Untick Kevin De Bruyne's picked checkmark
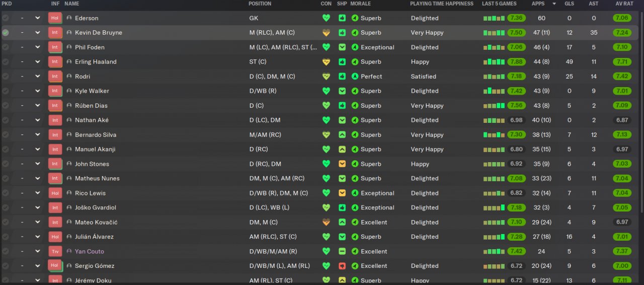644x285 pixels. tap(6, 33)
